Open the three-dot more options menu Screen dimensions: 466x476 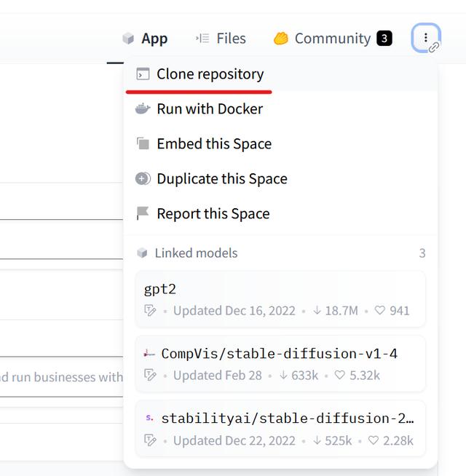426,38
